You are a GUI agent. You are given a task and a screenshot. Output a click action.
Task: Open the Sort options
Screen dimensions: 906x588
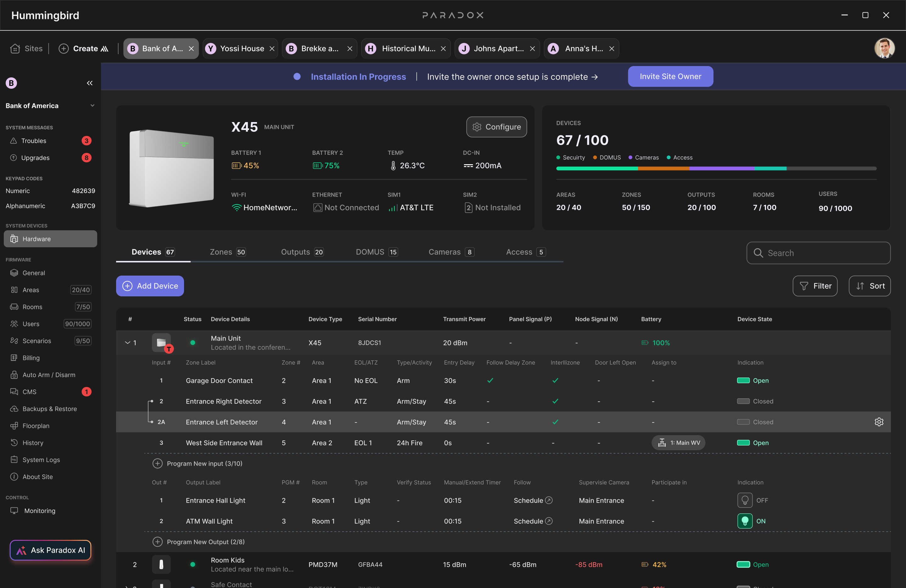(870, 286)
